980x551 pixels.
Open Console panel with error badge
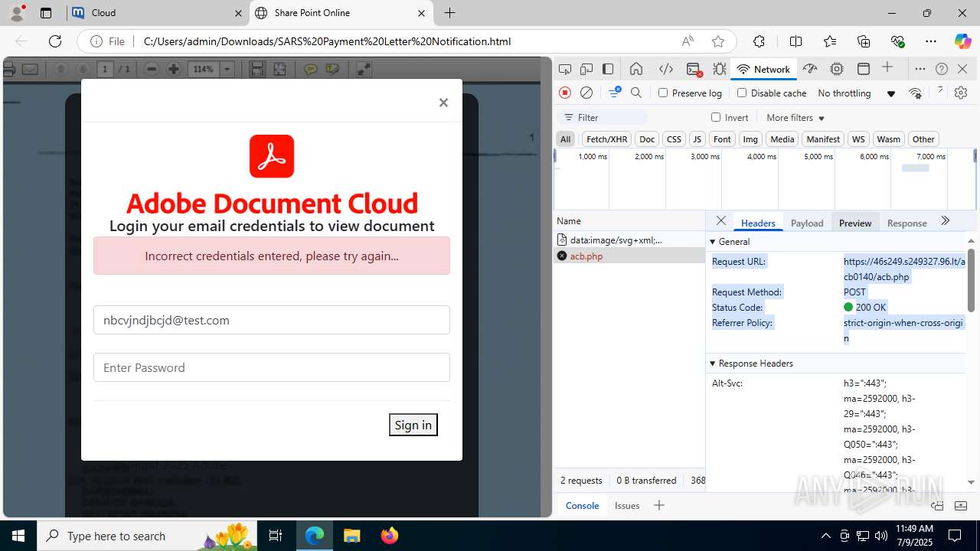click(694, 69)
